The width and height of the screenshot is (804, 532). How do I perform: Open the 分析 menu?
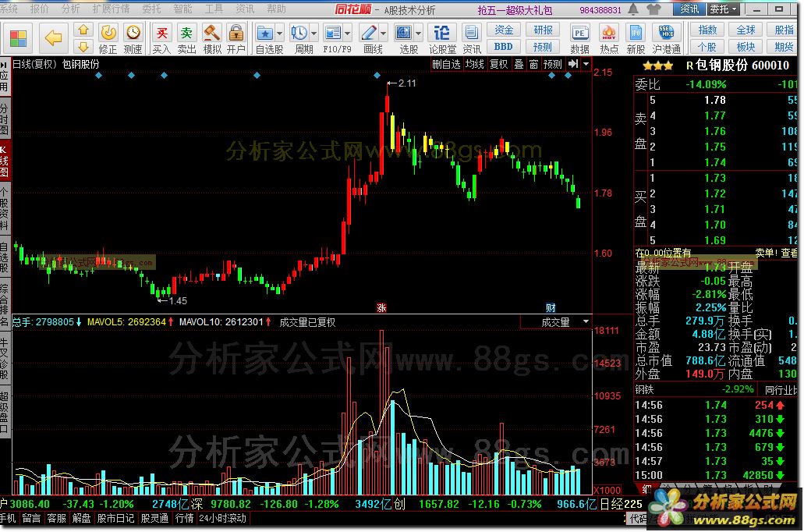pyautogui.click(x=70, y=9)
